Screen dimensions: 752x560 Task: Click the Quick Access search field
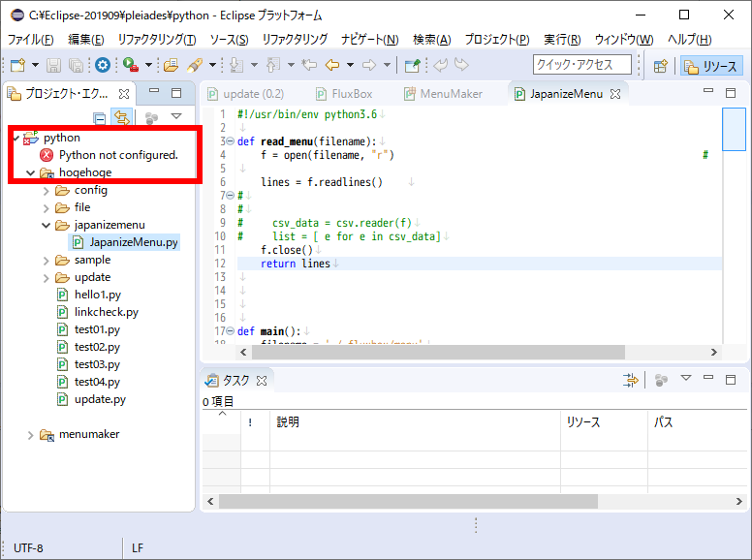[581, 65]
